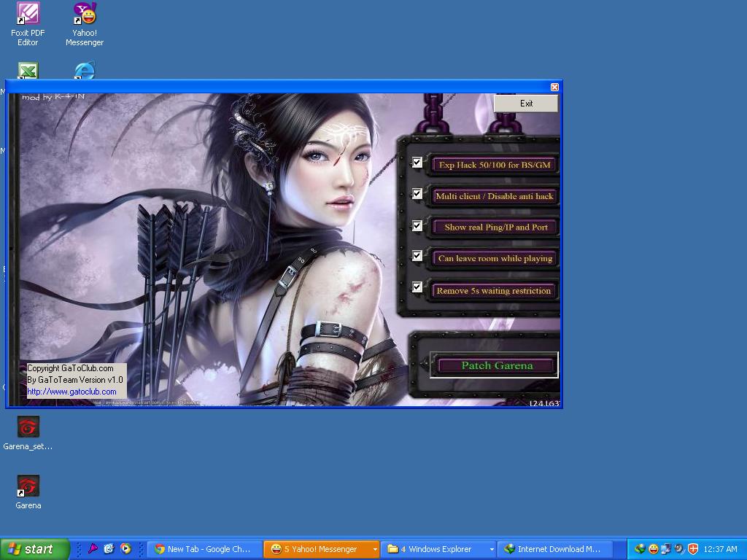Click the Excel desktop shortcut icon
Image resolution: width=747 pixels, height=560 pixels.
[x=28, y=71]
